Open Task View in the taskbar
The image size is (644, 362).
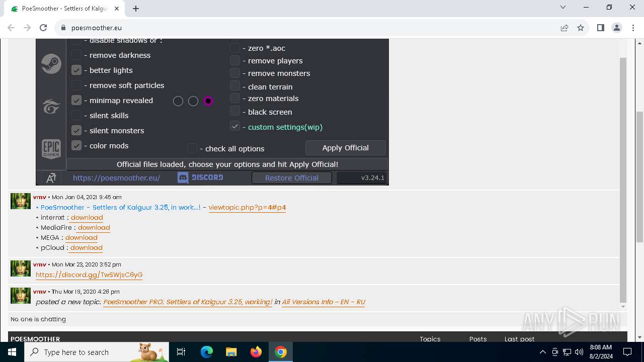[181, 352]
